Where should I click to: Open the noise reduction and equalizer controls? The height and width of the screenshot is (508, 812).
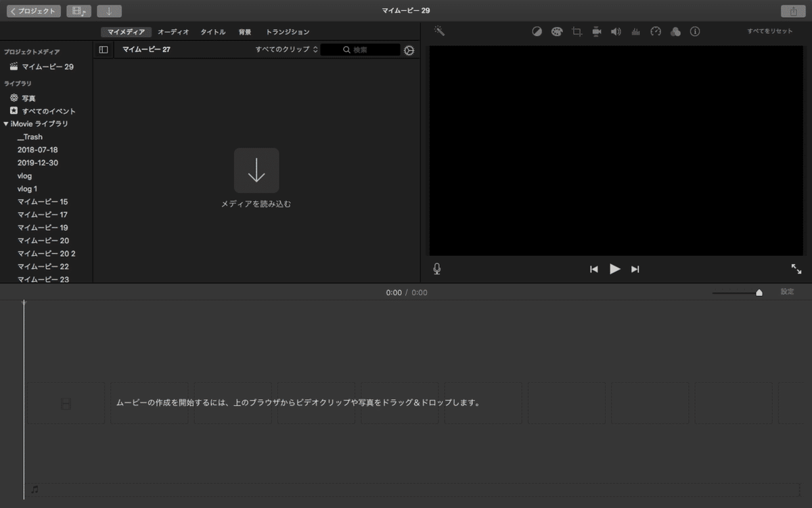tap(635, 31)
